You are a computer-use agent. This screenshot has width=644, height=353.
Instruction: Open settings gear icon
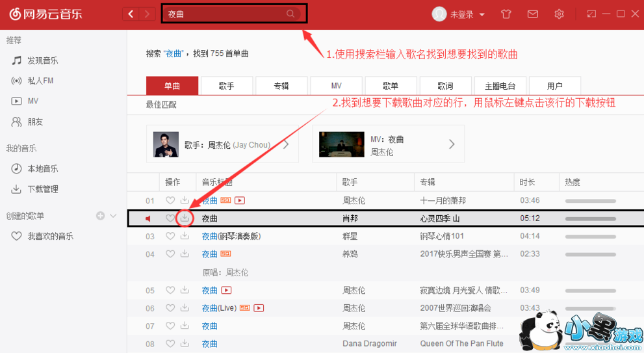559,14
